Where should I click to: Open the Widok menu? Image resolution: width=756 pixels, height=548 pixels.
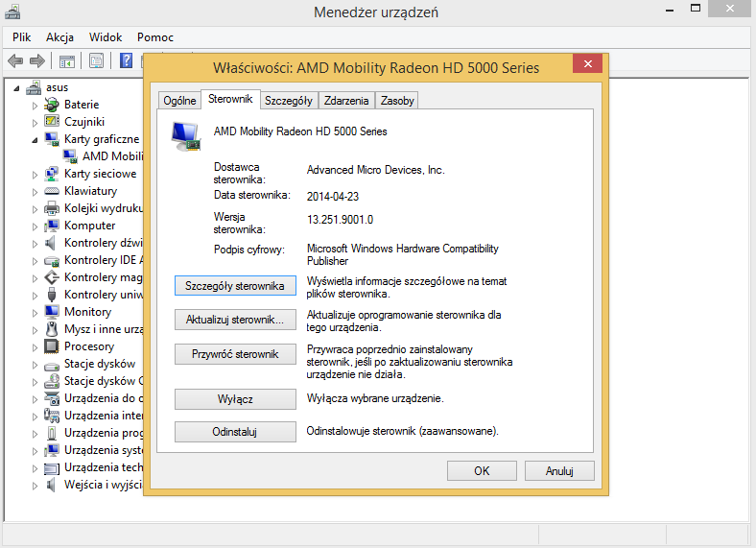tap(106, 36)
